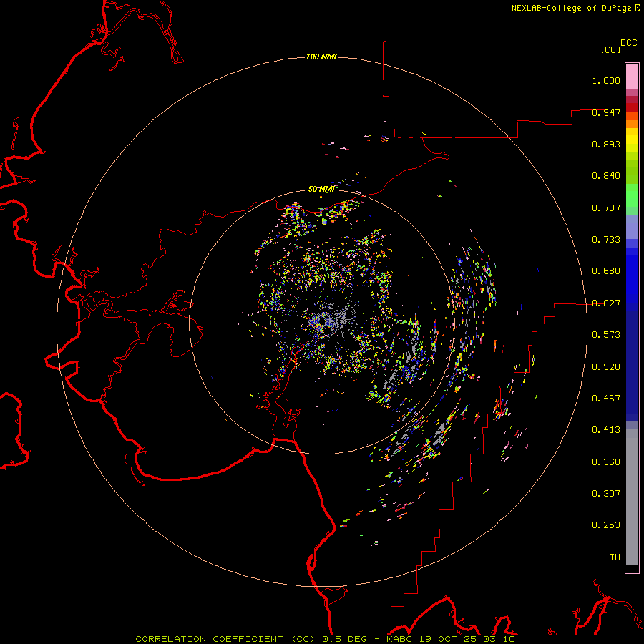Click the 0.893 scale value

click(x=606, y=144)
